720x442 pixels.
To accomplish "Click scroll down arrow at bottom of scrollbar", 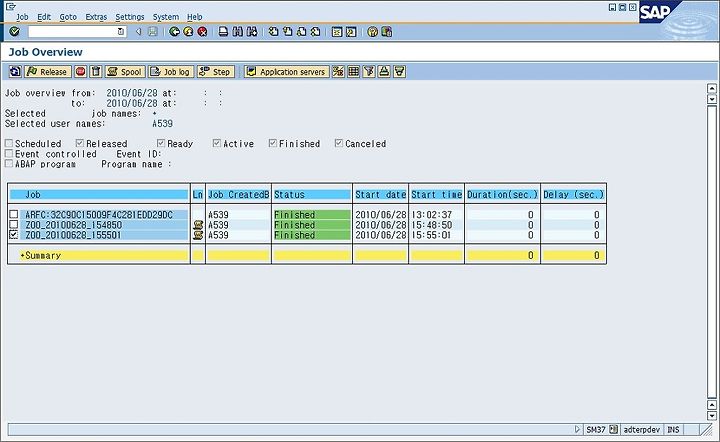I will [x=712, y=415].
